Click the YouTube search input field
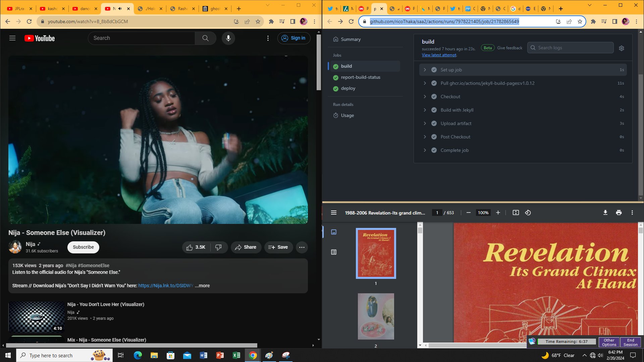The width and height of the screenshot is (644, 362). pos(142,38)
